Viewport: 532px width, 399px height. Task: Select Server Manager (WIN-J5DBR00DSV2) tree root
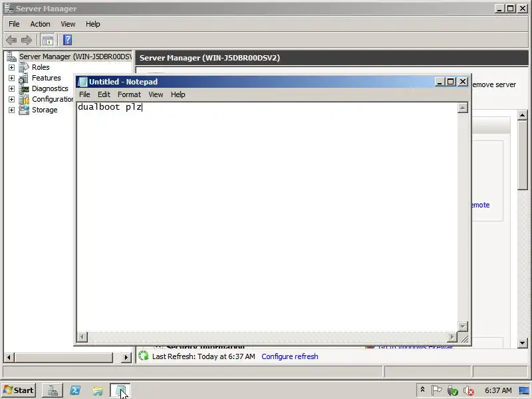click(75, 57)
